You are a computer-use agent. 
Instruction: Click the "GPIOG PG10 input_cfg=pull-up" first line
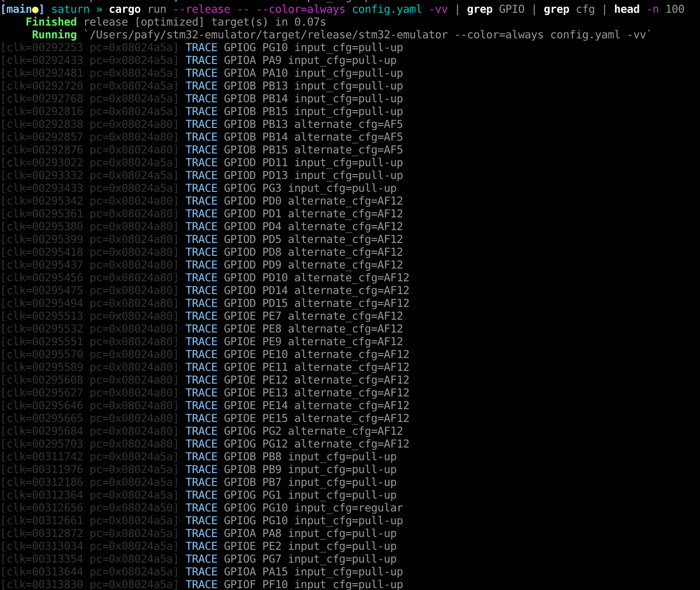coord(313,47)
